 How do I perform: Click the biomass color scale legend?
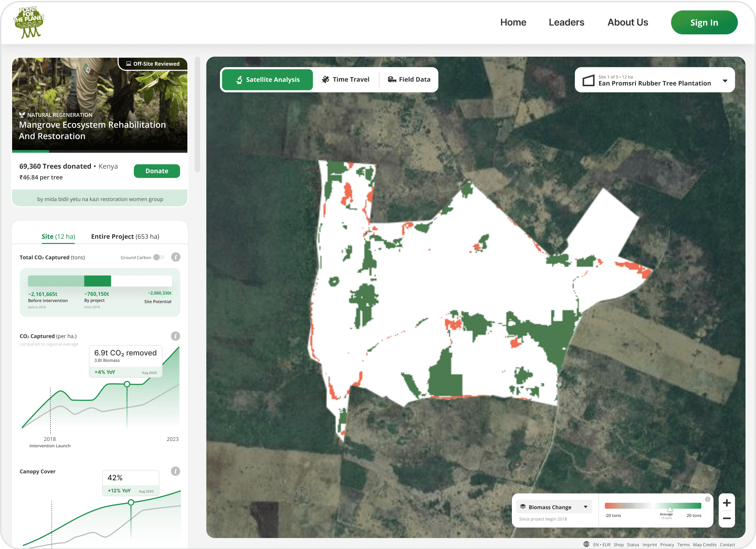coord(653,506)
